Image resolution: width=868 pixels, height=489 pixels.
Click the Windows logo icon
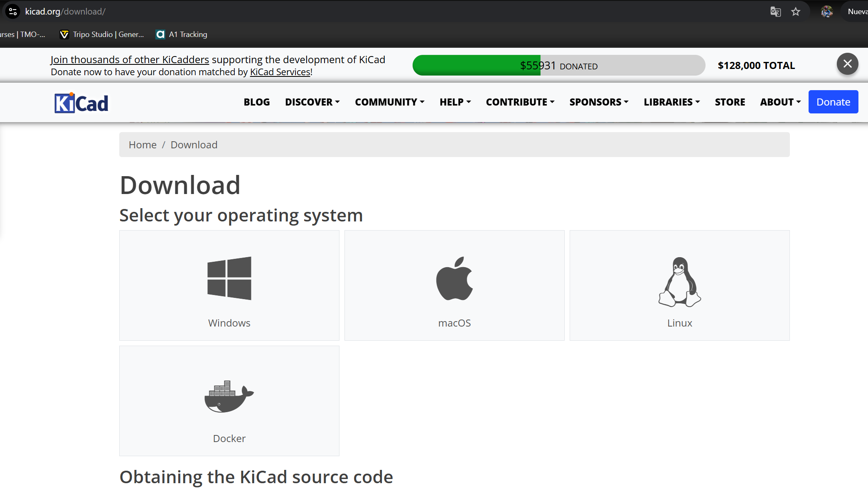[x=229, y=278]
